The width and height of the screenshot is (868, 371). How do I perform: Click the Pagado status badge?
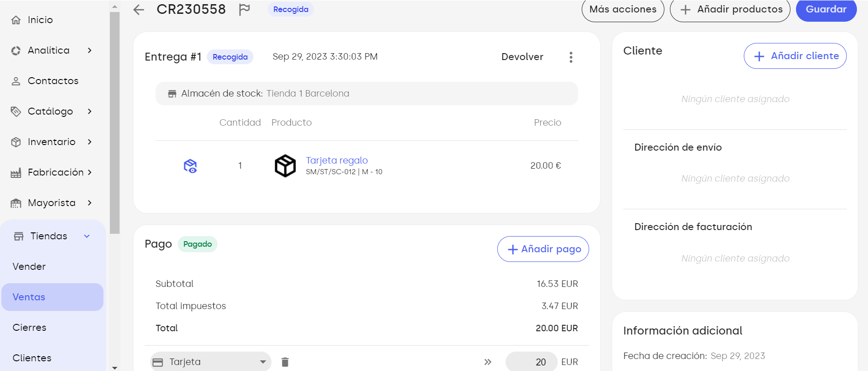tap(198, 244)
